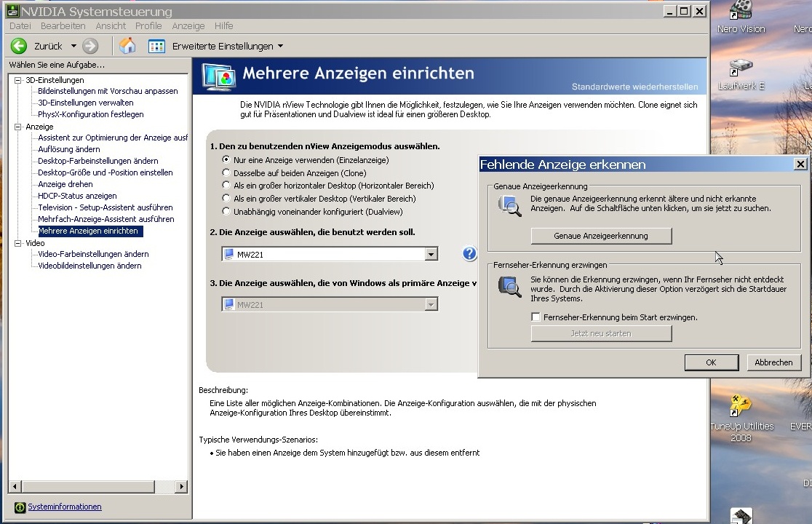Confirm the dialog with OK
The height and width of the screenshot is (524, 812).
[x=712, y=362]
